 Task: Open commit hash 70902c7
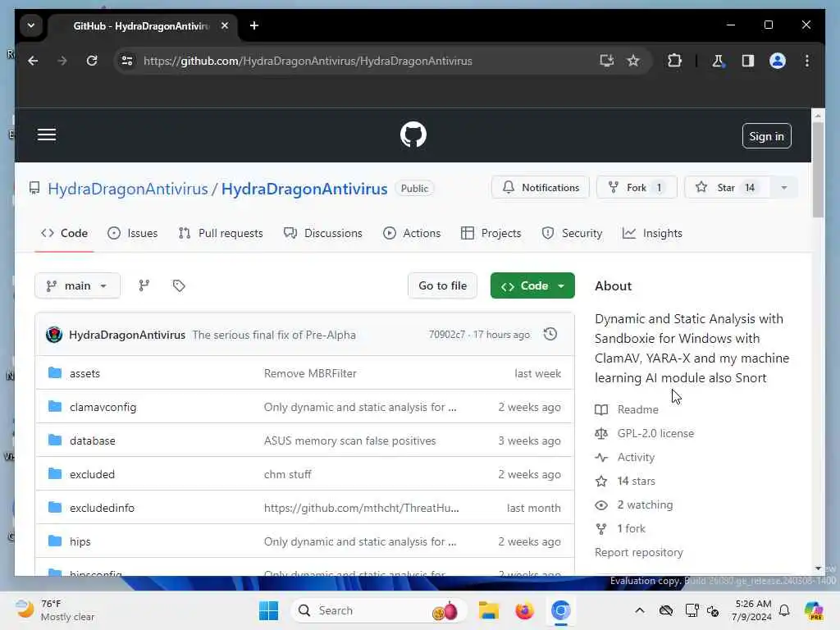(x=447, y=335)
